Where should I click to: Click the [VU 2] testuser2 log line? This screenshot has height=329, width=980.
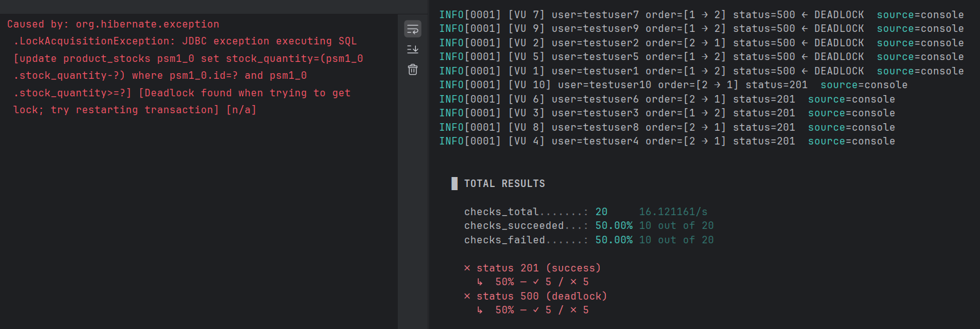[702, 43]
